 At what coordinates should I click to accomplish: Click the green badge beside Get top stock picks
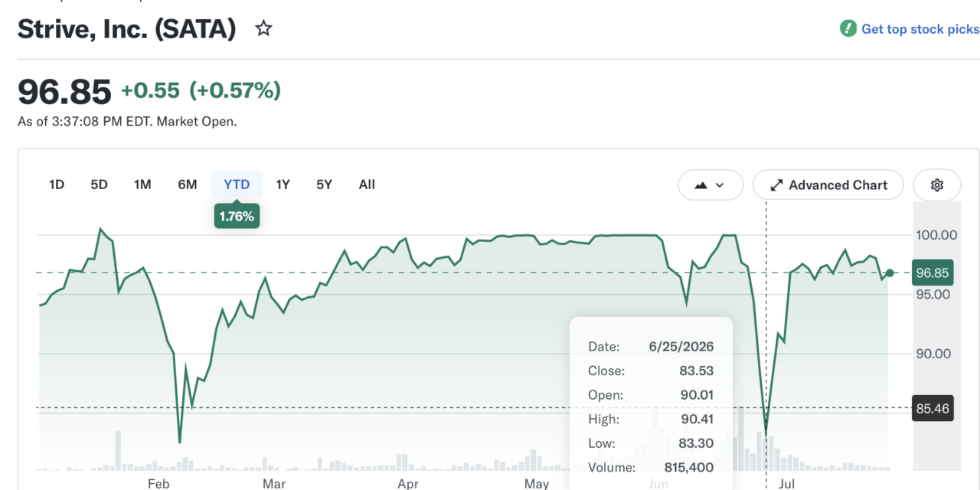coord(848,29)
